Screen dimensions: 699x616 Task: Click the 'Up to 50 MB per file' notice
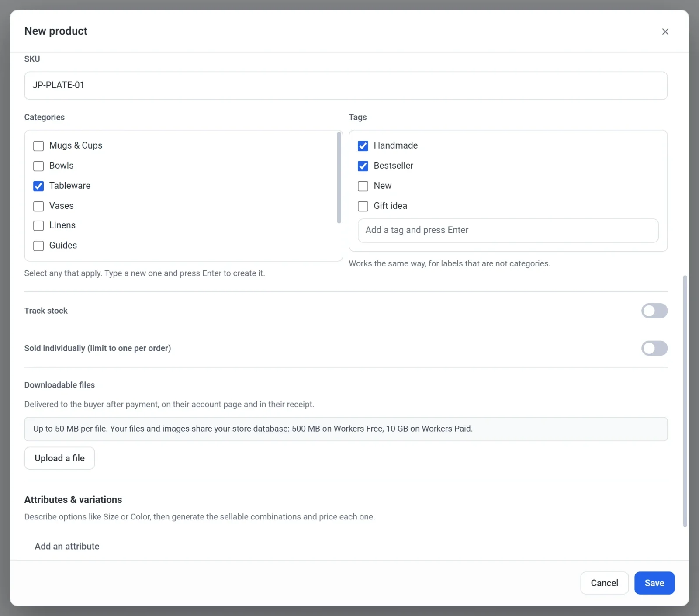pos(346,429)
